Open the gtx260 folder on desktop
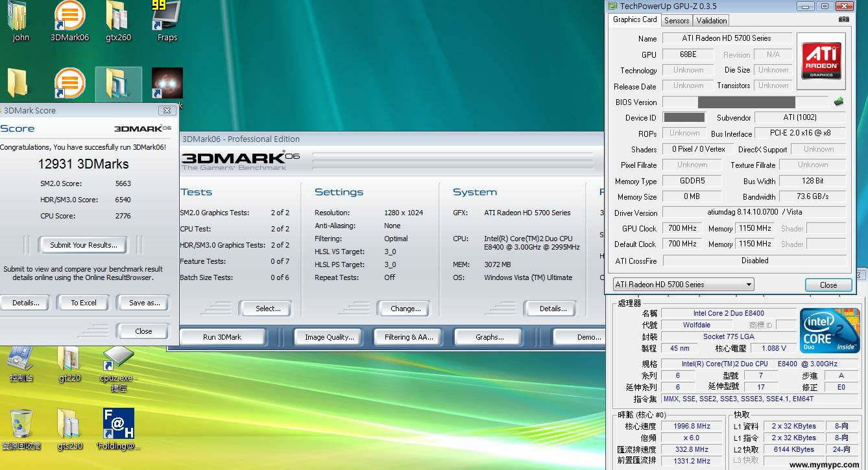Viewport: 868px width, 470px height. click(117, 16)
